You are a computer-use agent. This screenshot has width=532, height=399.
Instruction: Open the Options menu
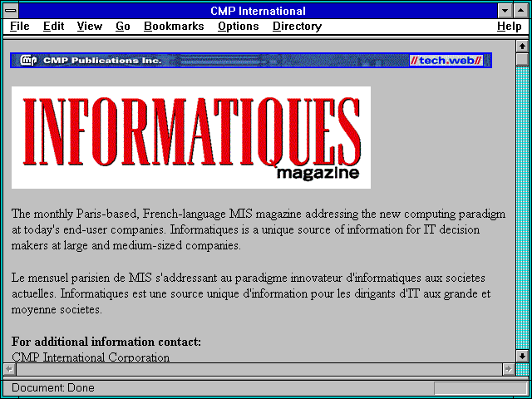click(239, 27)
